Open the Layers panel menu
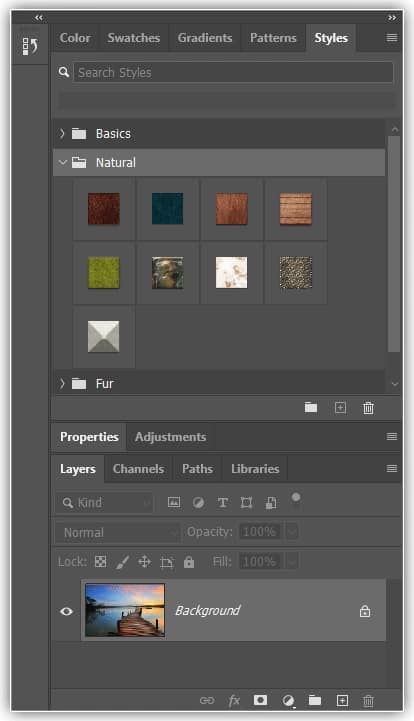The width and height of the screenshot is (414, 721). (392, 469)
